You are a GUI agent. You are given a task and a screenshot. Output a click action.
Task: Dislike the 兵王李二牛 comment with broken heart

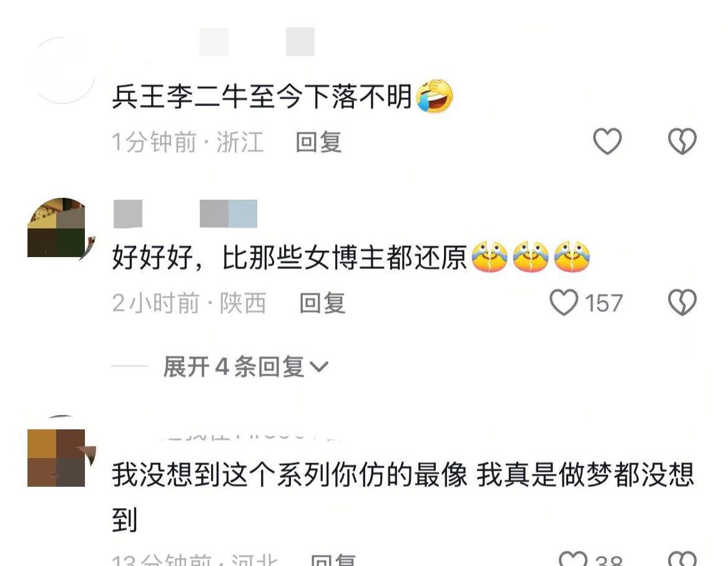682,141
